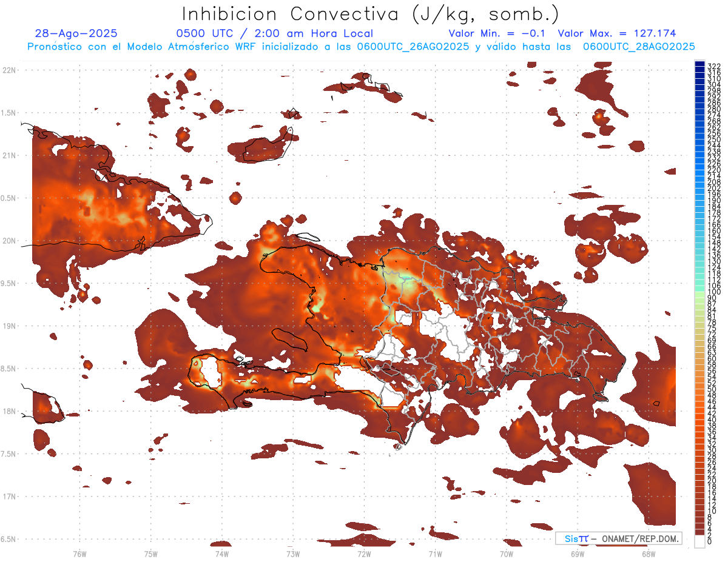
Task: Click the 'Valor Min. = -0.1' readout
Action: click(497, 33)
